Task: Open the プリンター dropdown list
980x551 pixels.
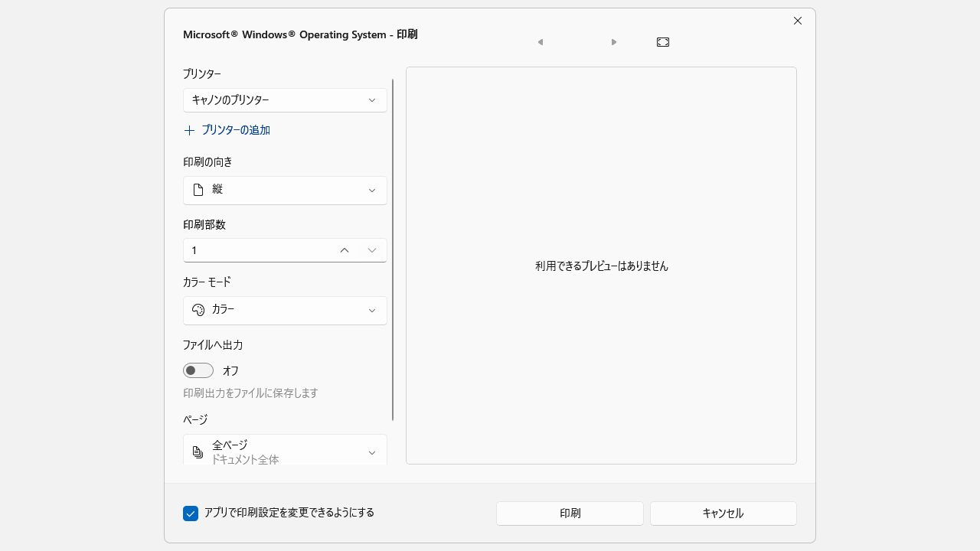Action: pos(372,100)
